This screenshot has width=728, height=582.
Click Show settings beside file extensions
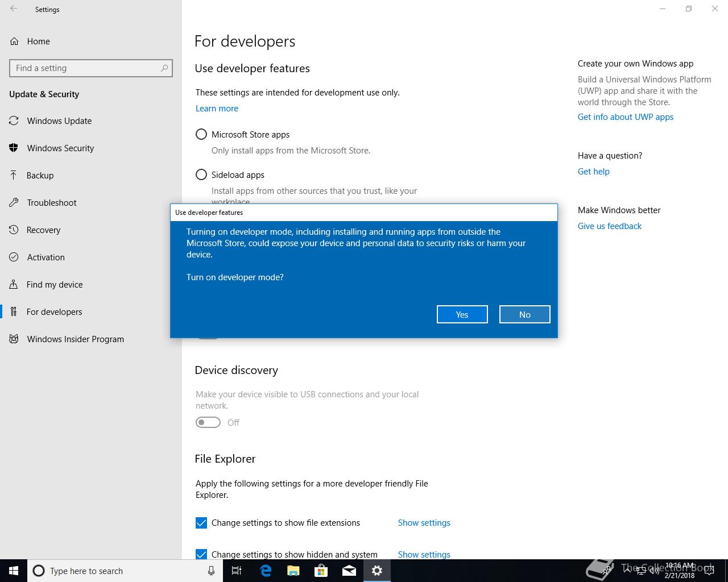424,523
